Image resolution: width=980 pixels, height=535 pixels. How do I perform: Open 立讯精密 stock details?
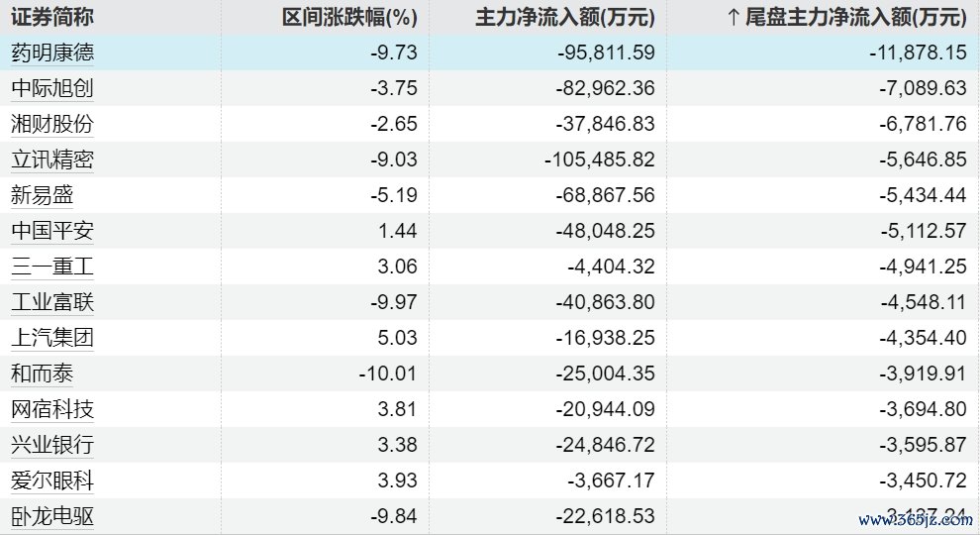click(52, 160)
